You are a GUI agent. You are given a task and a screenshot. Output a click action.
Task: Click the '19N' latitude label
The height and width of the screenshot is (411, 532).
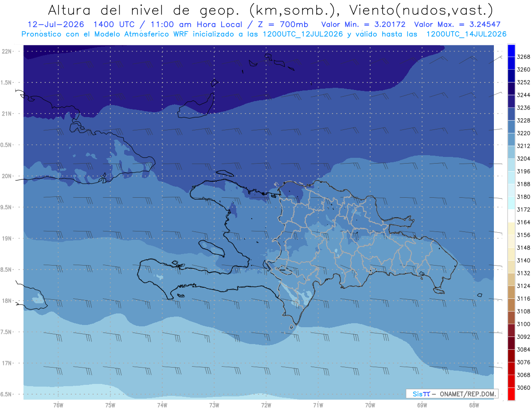[8, 238]
